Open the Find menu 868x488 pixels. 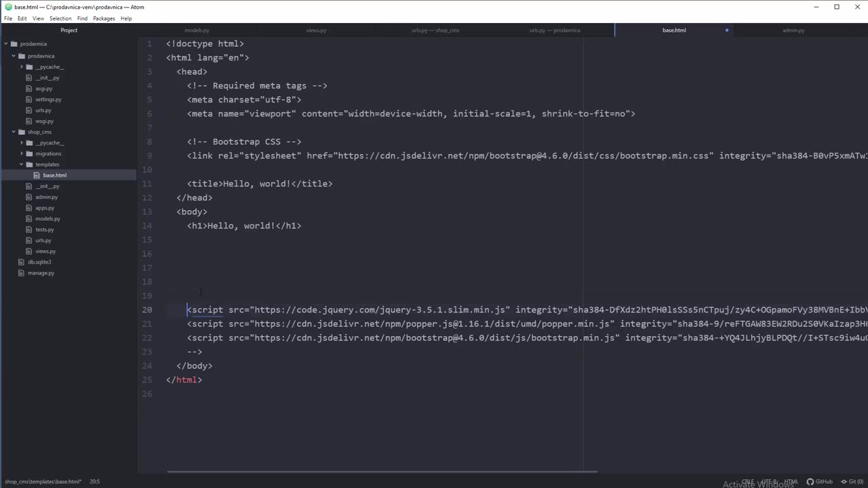pos(82,18)
